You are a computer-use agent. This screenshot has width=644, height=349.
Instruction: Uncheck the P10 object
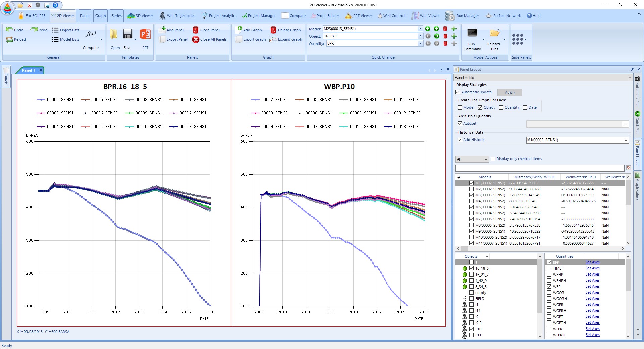(471, 329)
